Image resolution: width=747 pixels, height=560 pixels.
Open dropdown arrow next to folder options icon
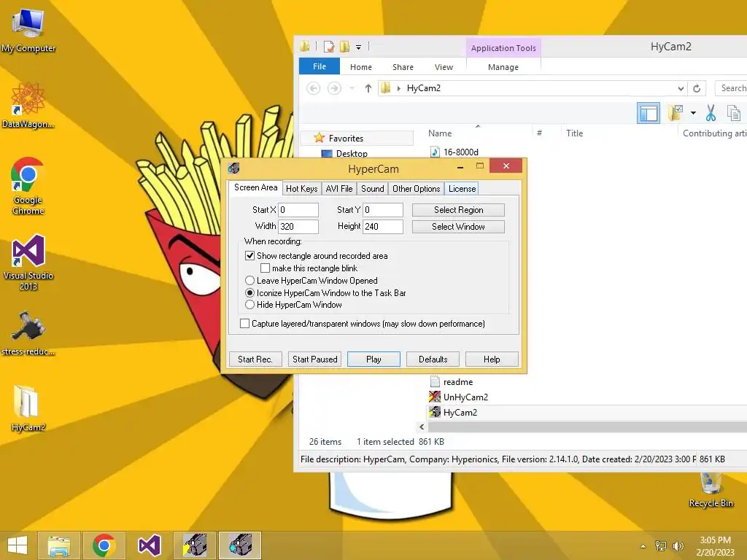tap(693, 113)
